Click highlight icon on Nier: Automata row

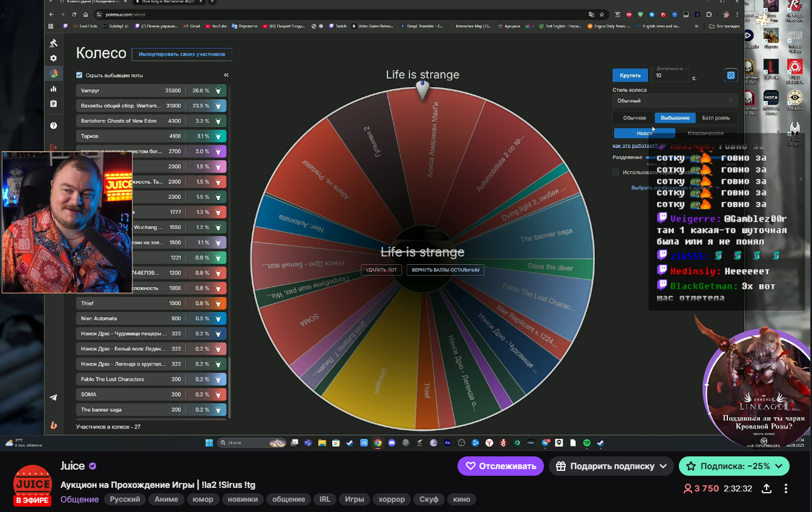(x=218, y=319)
